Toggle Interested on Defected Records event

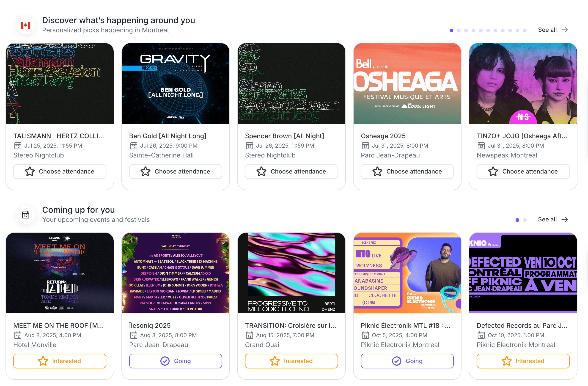522,361
